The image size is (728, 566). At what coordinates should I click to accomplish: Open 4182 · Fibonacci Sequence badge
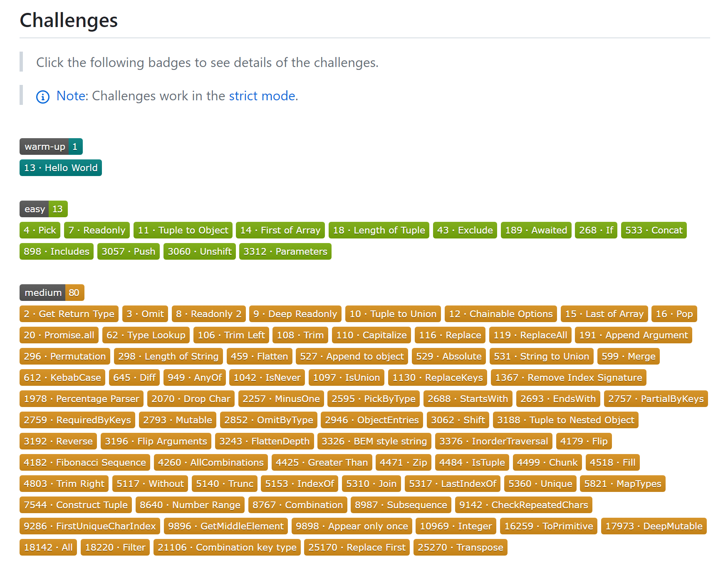tap(85, 462)
